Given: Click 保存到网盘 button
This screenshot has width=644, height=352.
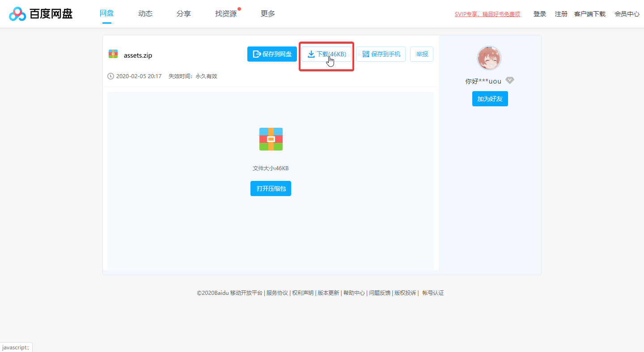Looking at the screenshot, I should 272,54.
